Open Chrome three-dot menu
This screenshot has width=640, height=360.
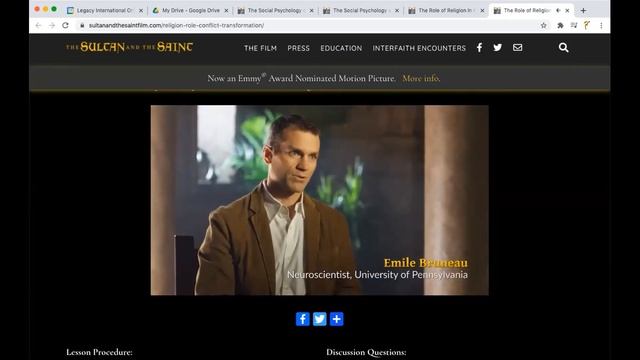(x=601, y=25)
